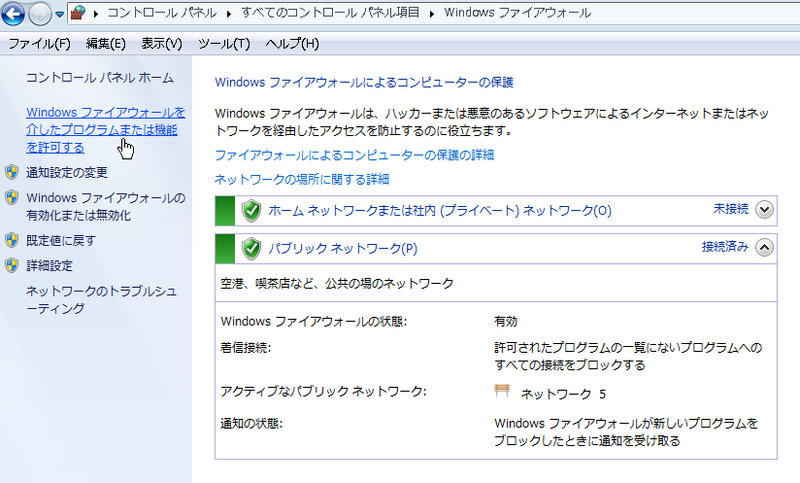Select Windows ファイアウォール breadcrumb
Screen dimensions: 800x483
point(517,13)
